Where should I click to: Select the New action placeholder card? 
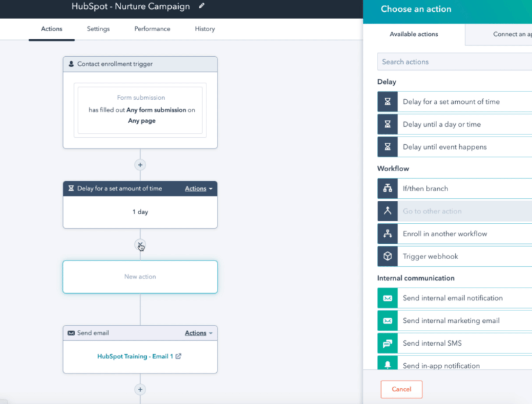tap(140, 276)
